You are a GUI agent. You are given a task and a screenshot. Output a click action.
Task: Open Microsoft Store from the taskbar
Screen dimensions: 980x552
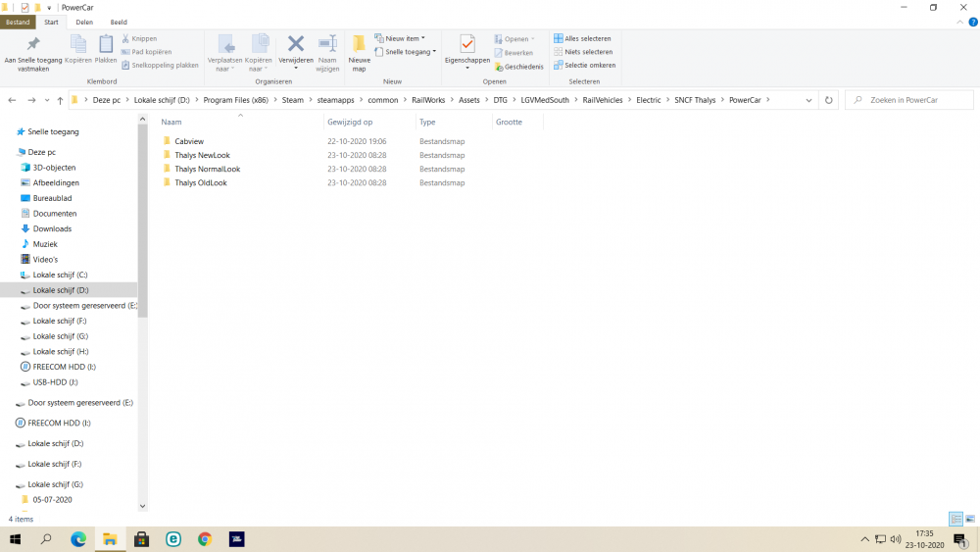[141, 539]
